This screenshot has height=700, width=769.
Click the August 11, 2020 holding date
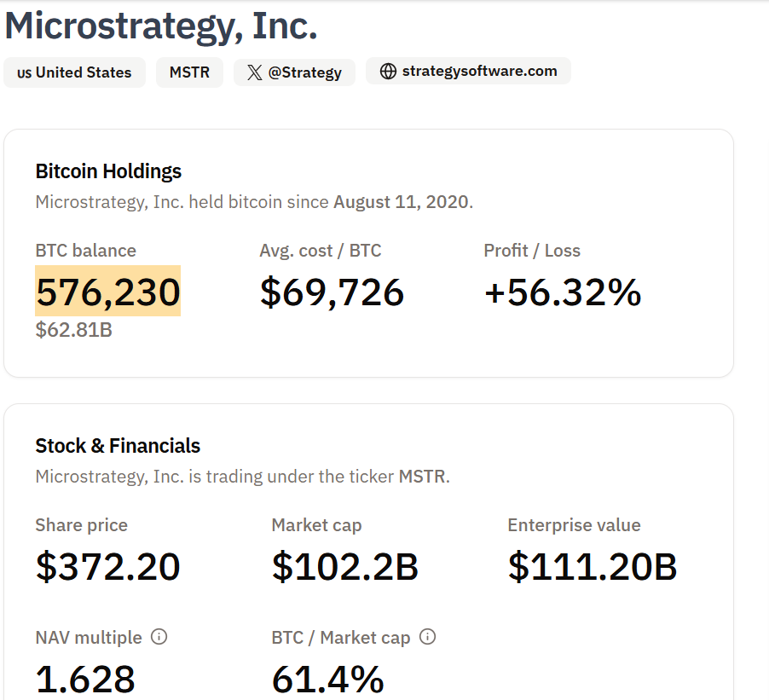click(x=402, y=201)
